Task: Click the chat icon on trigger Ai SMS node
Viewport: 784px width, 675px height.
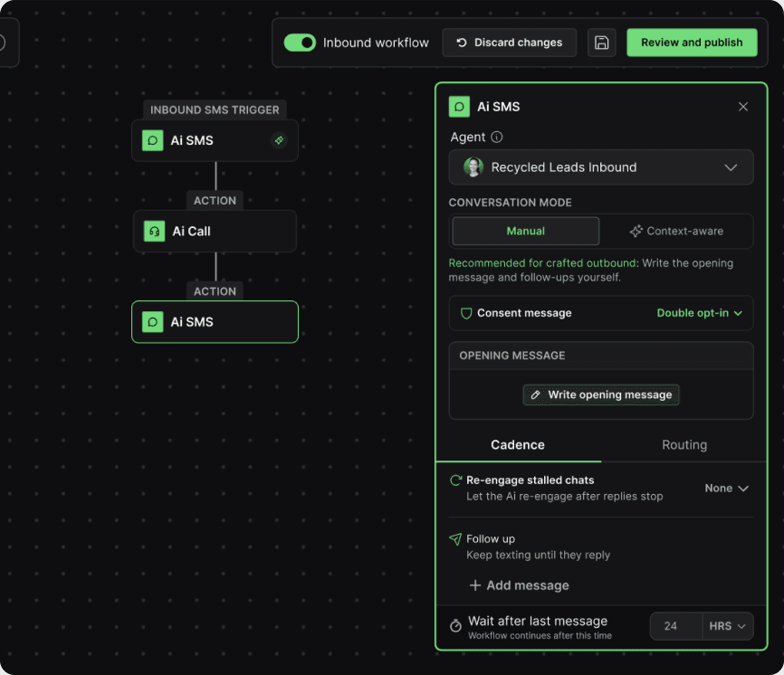Action: [x=152, y=140]
